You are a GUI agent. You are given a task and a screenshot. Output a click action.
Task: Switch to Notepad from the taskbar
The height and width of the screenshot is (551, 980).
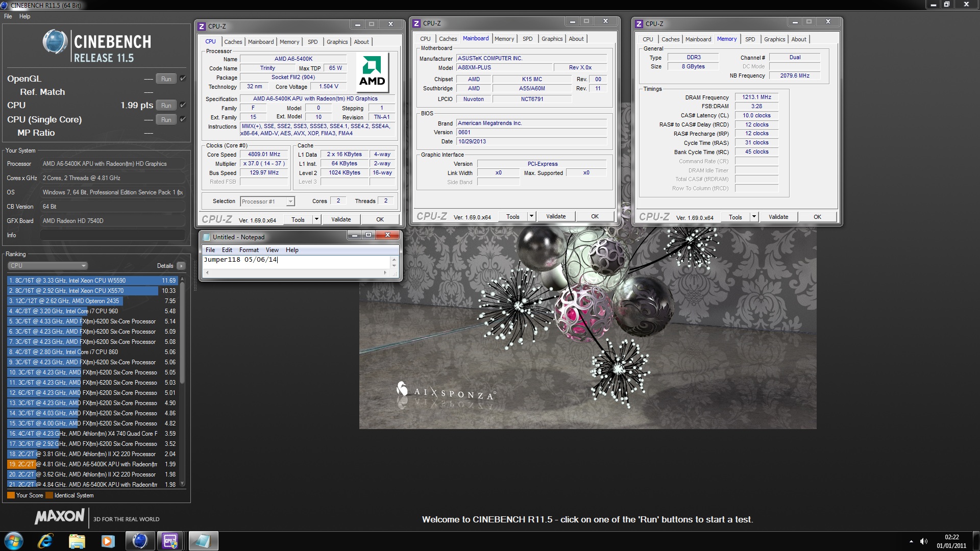[x=203, y=541]
